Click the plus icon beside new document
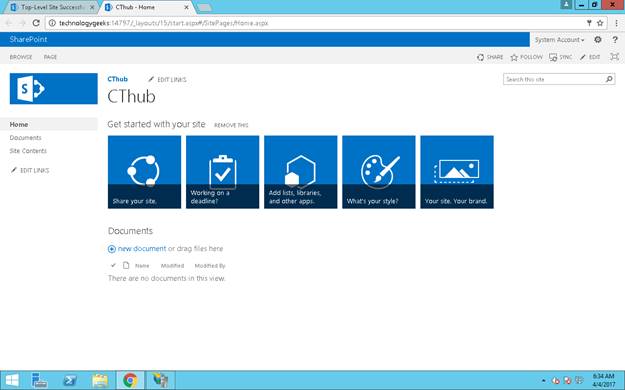Viewport: 625px width, 390px height. (x=112, y=249)
